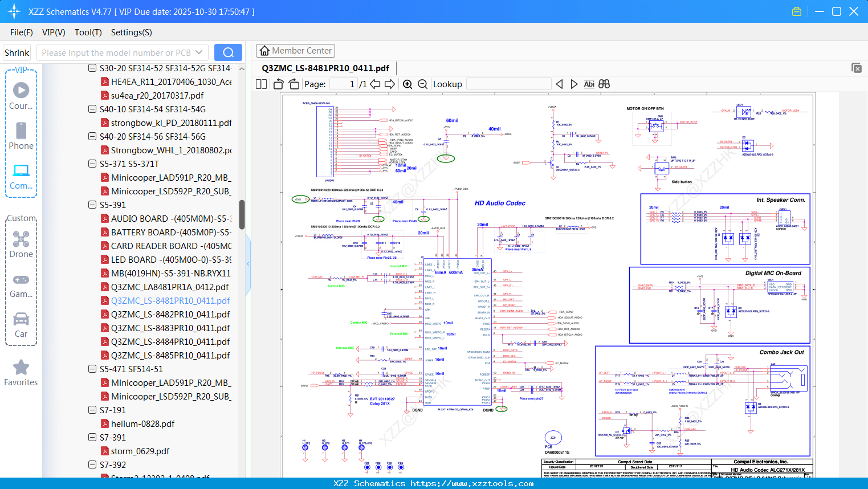
Task: Open the Settings(S) menu
Action: point(131,32)
